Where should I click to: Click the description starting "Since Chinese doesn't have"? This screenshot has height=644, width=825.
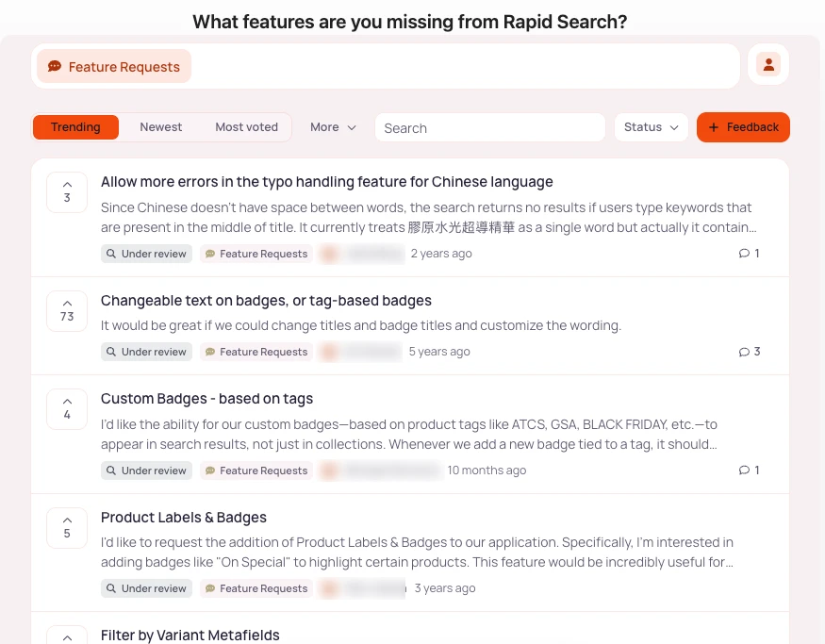pyautogui.click(x=429, y=217)
